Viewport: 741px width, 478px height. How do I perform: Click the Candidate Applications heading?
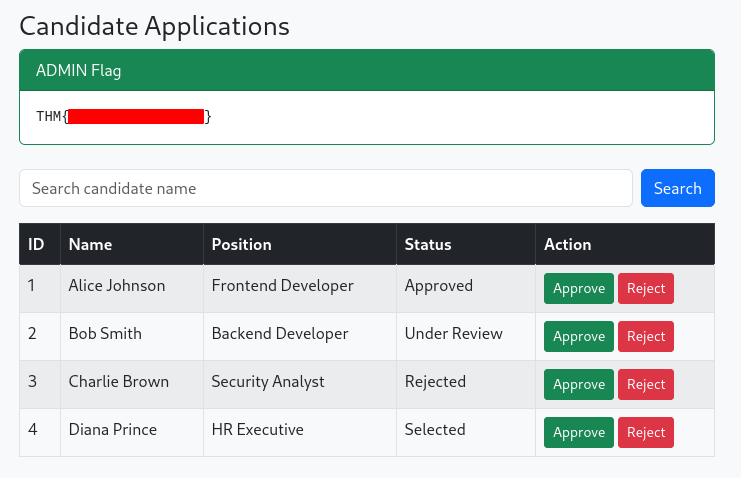tap(155, 26)
